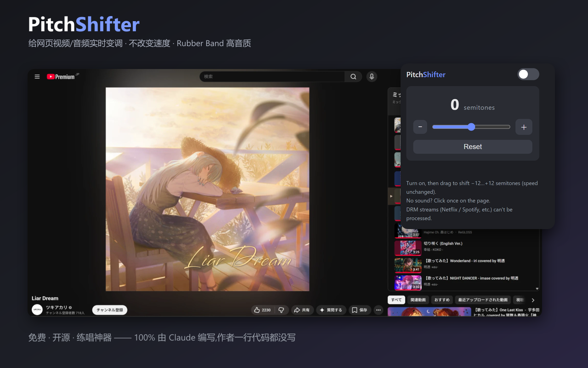Open the ツキアカリ channel name link
Screen dimensions: 588x368
[57, 307]
